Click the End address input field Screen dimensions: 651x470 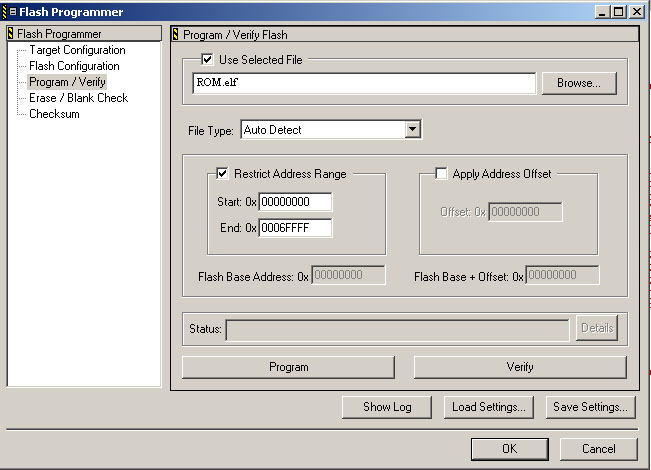tap(295, 228)
